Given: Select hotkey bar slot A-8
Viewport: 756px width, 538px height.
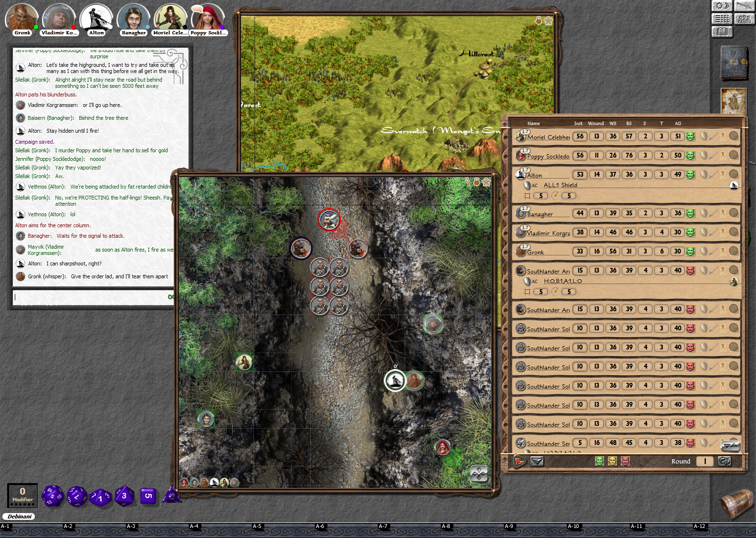Looking at the screenshot, I should 472,530.
